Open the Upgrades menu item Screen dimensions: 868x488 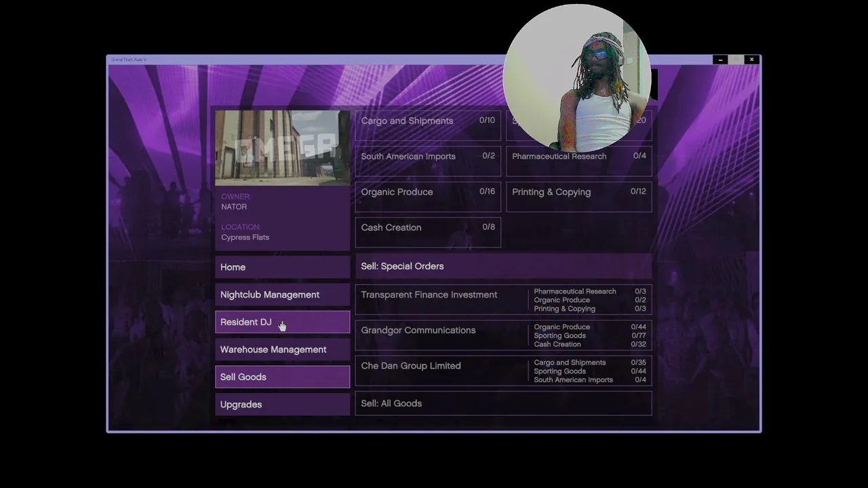click(282, 405)
